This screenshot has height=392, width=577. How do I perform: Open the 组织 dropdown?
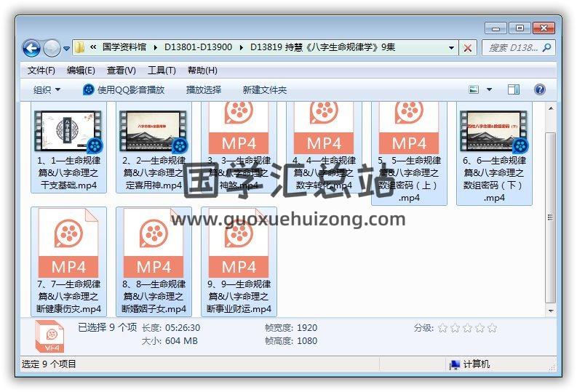(x=47, y=89)
